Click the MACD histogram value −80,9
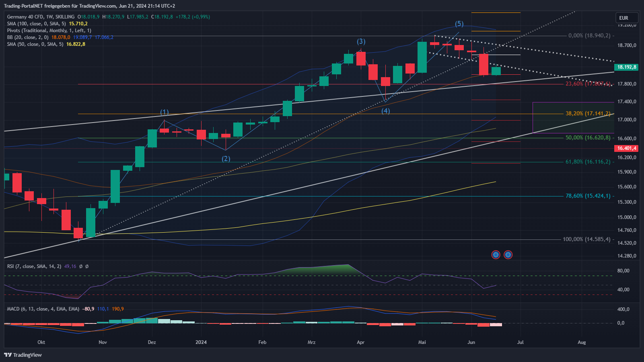Screen dimensions: 644x362 click(88, 309)
